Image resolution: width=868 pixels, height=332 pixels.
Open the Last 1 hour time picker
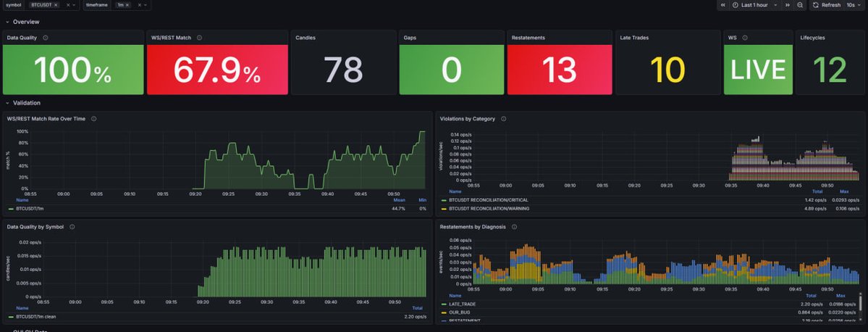(755, 5)
